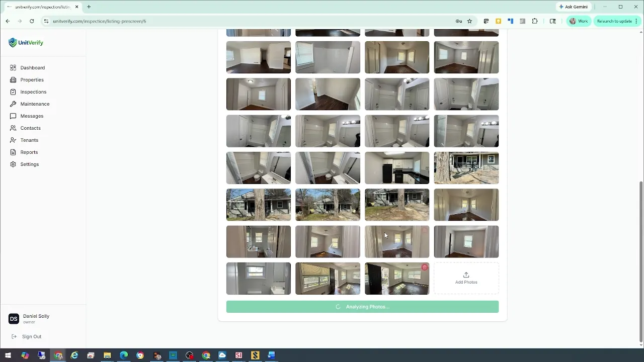644x362 pixels.
Task: Open the saved passwords key icon
Action: (459, 21)
